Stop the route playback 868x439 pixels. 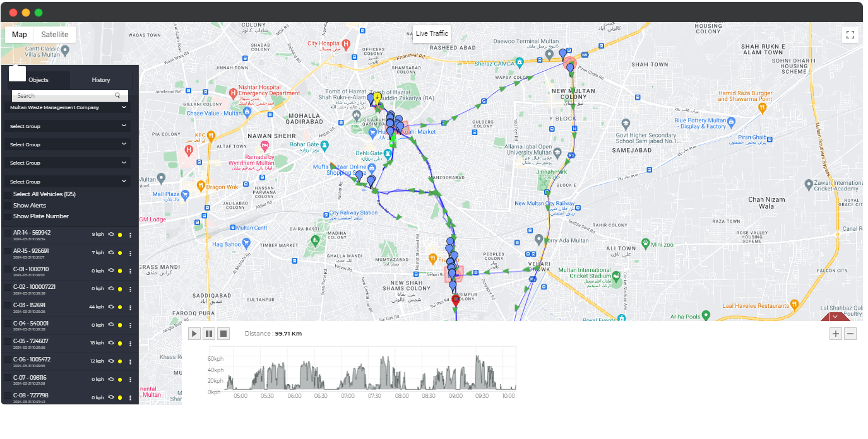pyautogui.click(x=223, y=334)
